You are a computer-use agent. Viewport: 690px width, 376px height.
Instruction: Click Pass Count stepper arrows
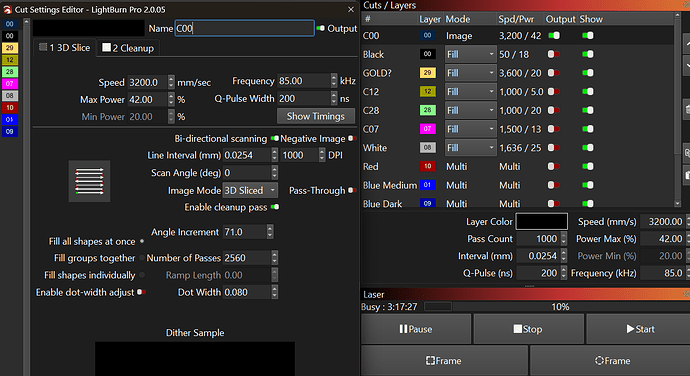[x=563, y=239]
